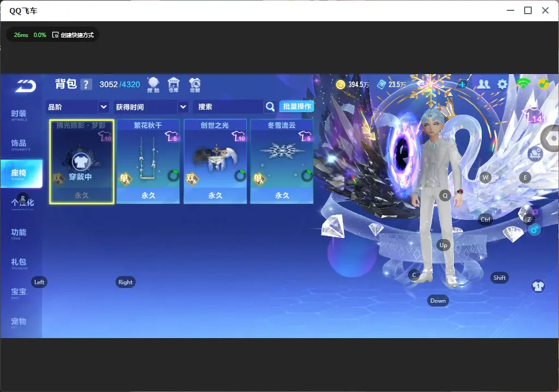Click the 双人 badge on 创世之光

click(192, 179)
